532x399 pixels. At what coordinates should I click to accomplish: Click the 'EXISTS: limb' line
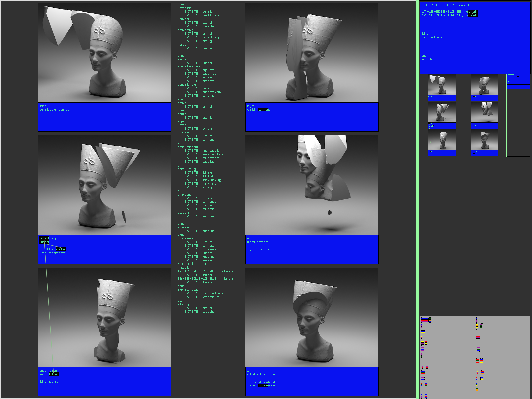click(198, 198)
